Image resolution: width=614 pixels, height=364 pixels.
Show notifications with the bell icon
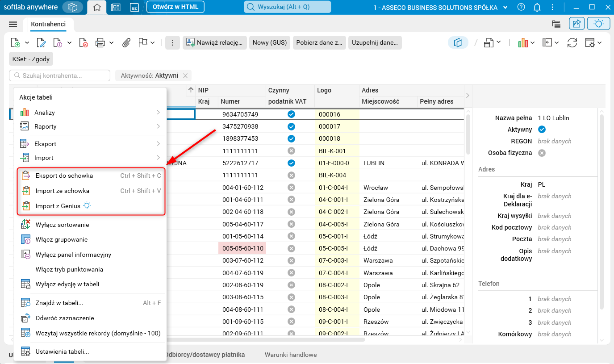click(x=537, y=7)
